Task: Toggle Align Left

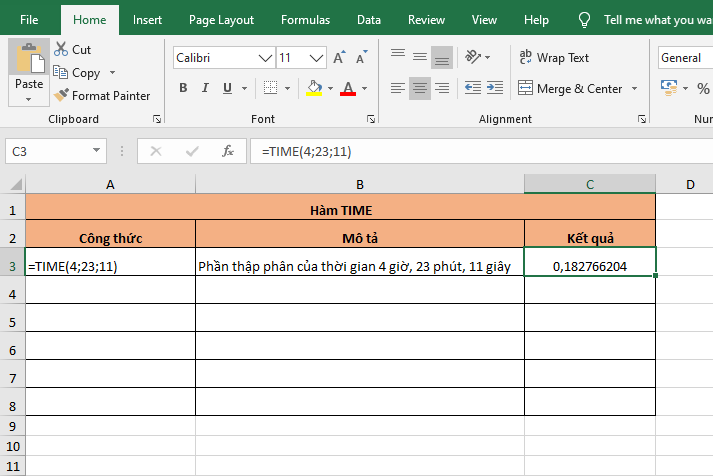Action: [397, 88]
